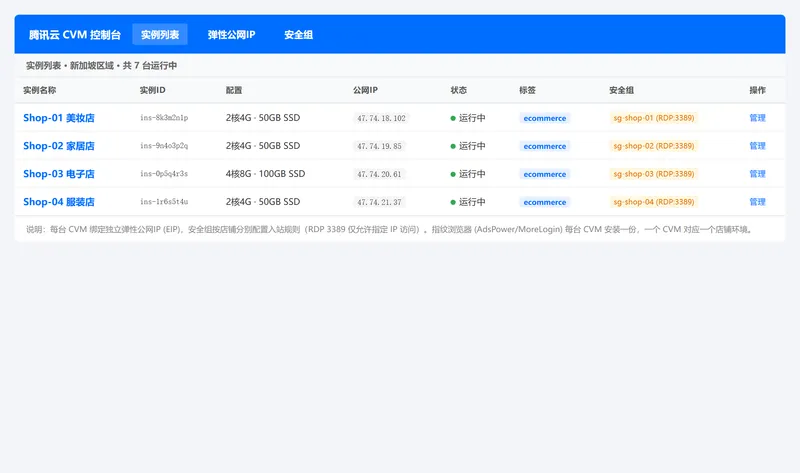Click public IP 47.74.21.37

click(379, 203)
